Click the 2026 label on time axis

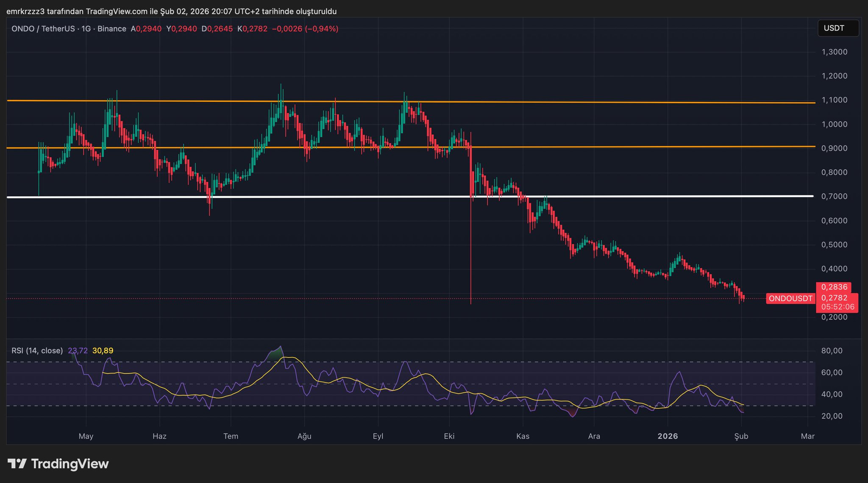pos(668,436)
